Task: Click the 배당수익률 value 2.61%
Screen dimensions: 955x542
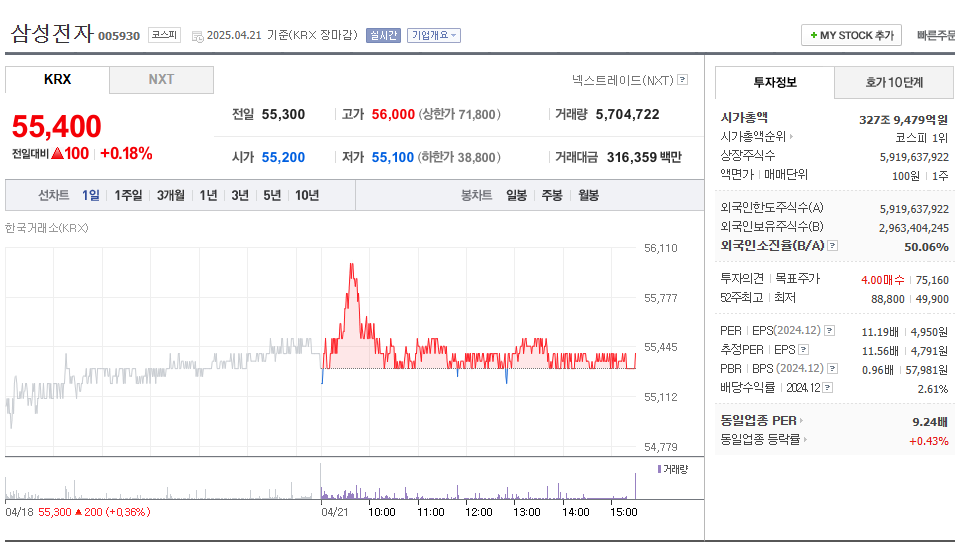Action: point(932,389)
